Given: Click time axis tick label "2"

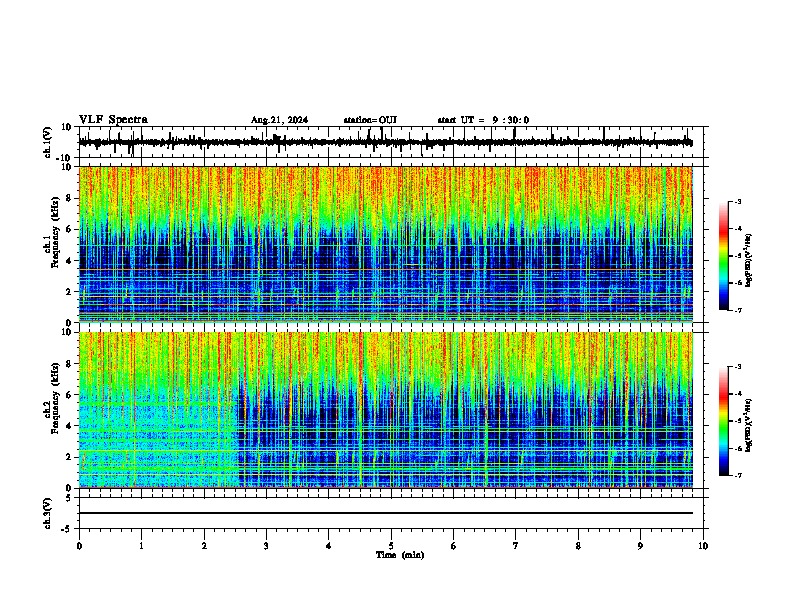Looking at the screenshot, I should [204, 546].
